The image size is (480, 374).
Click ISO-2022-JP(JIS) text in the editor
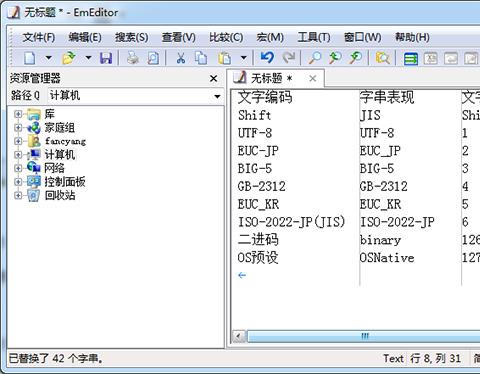pyautogui.click(x=291, y=222)
